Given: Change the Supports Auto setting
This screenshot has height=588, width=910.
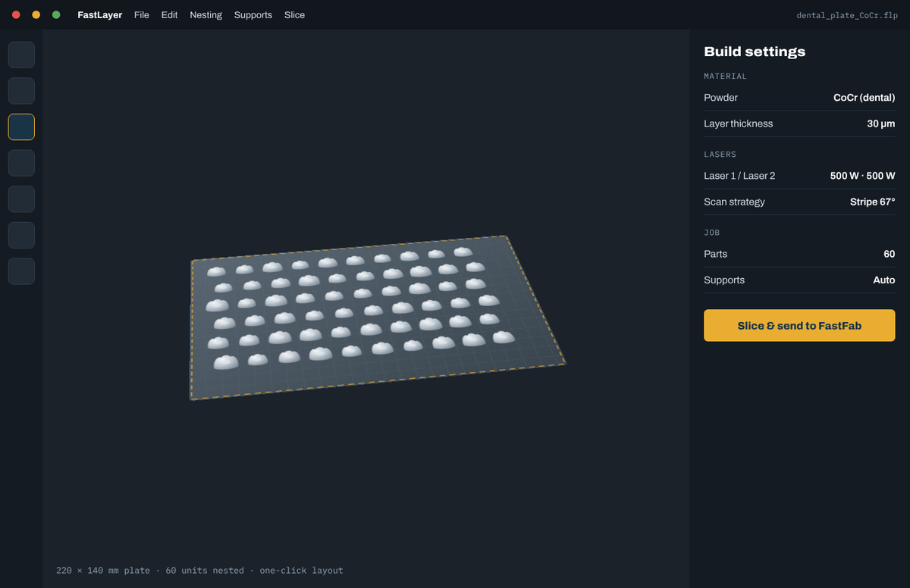Looking at the screenshot, I should (x=884, y=280).
